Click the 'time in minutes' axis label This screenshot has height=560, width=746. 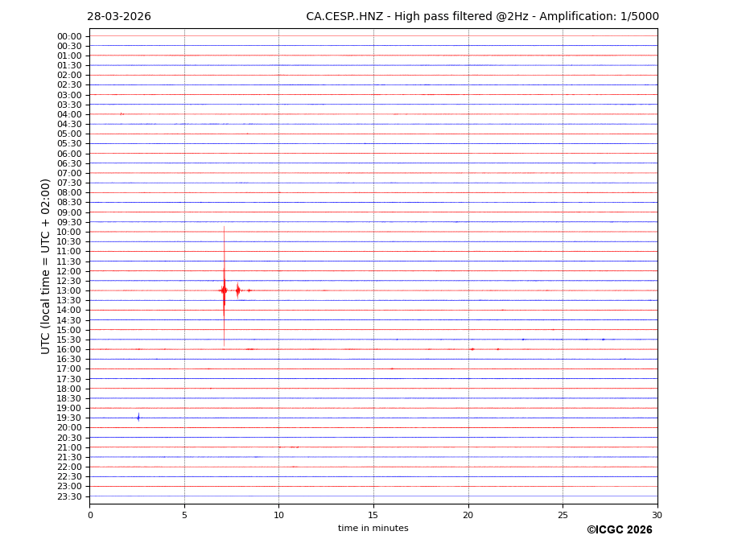click(373, 528)
